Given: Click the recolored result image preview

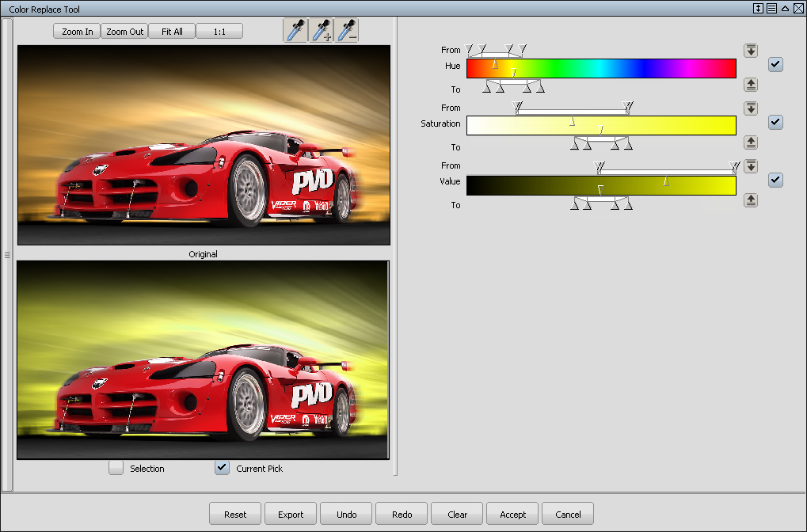Looking at the screenshot, I should 204,359.
